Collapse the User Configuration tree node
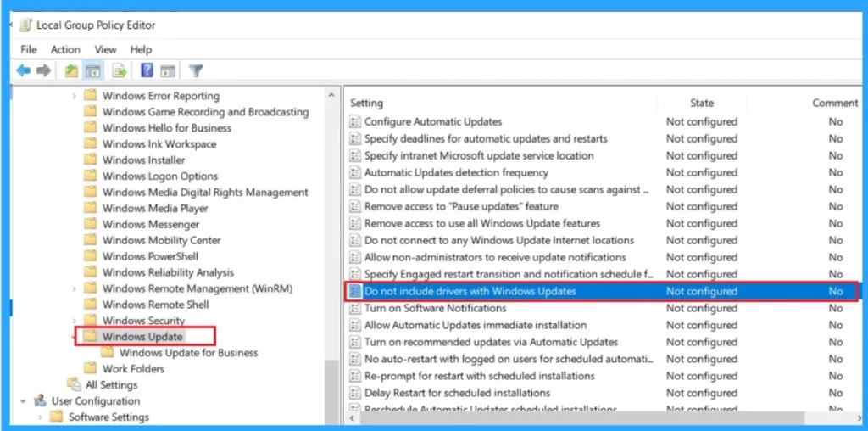This screenshot has height=431, width=868. click(x=24, y=401)
